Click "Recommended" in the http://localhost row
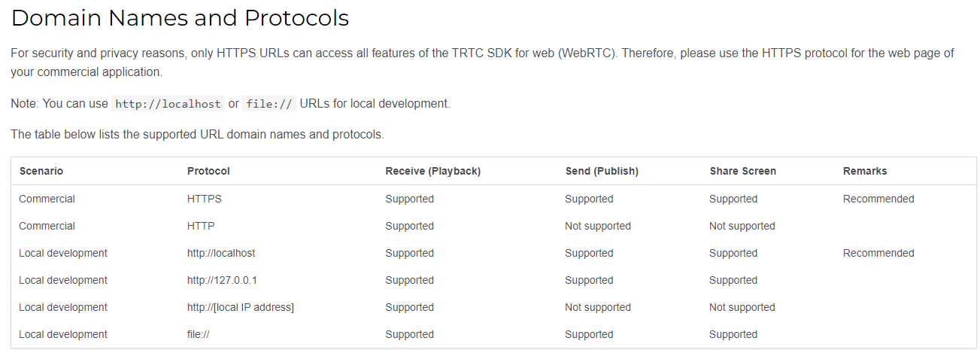 click(x=878, y=254)
